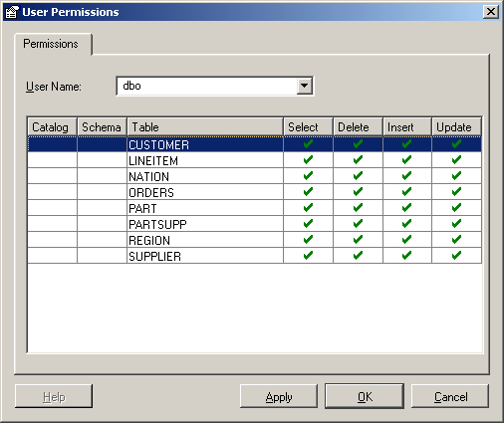Click the User Permissions title bar icon

click(12, 12)
